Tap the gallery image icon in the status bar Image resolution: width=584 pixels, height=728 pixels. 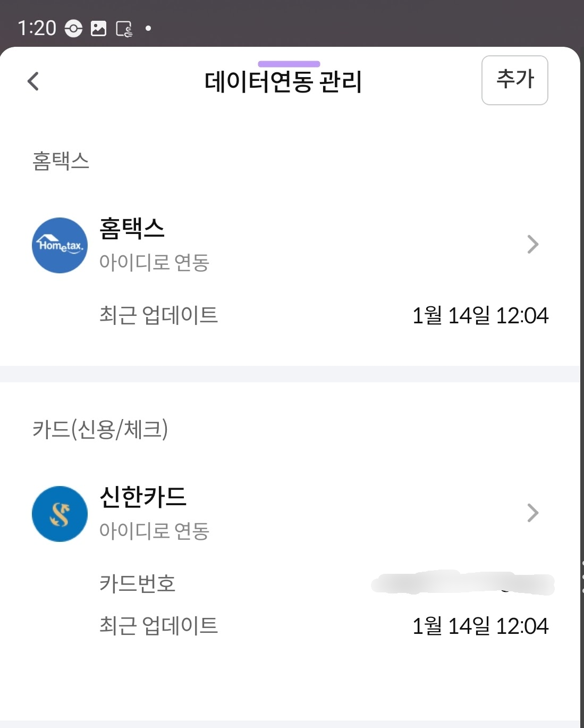(99, 28)
